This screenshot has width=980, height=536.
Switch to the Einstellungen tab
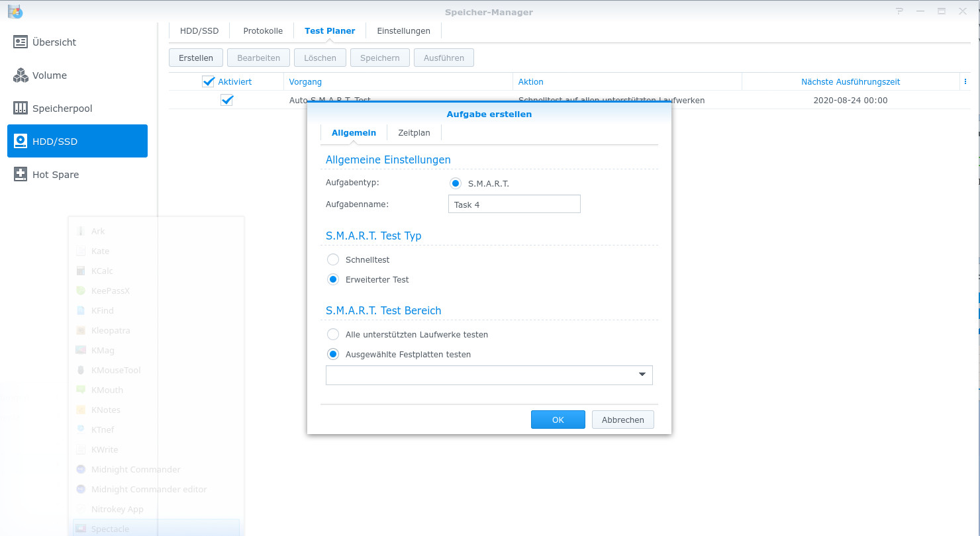coord(403,31)
